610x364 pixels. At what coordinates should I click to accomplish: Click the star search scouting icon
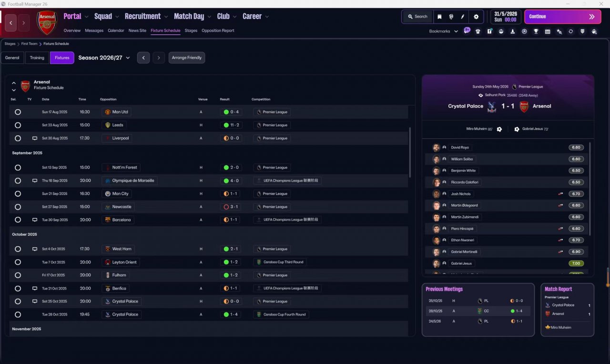[559, 31]
